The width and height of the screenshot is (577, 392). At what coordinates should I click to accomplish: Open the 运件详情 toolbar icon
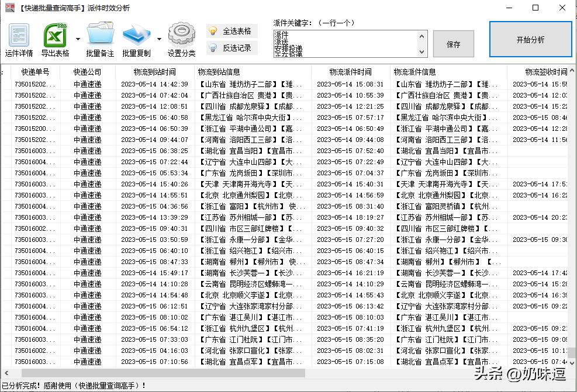coord(19,39)
